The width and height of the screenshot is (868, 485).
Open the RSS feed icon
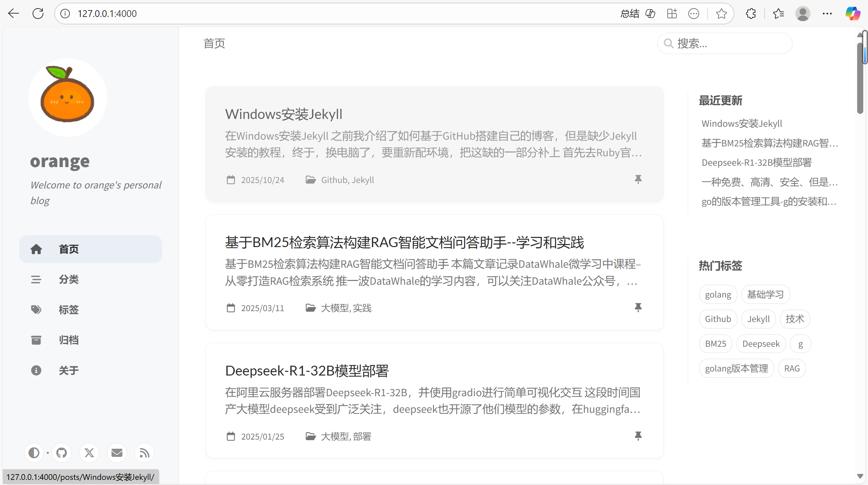pyautogui.click(x=145, y=453)
